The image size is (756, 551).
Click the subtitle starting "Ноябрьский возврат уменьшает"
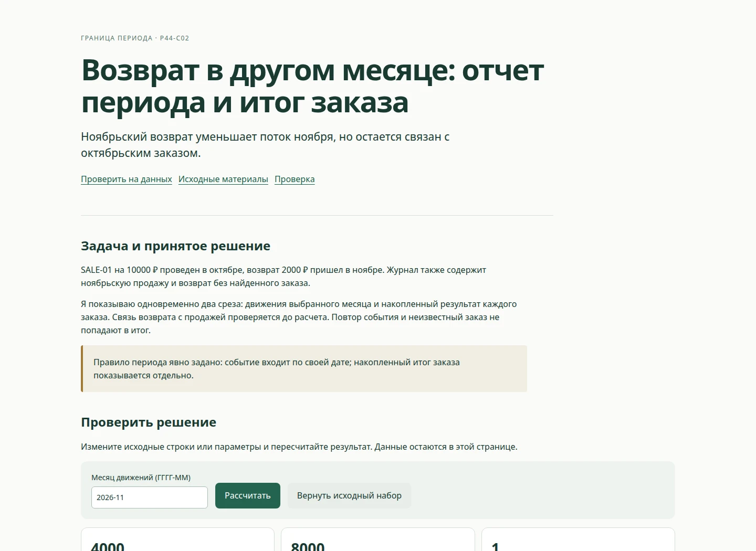pyautogui.click(x=265, y=145)
